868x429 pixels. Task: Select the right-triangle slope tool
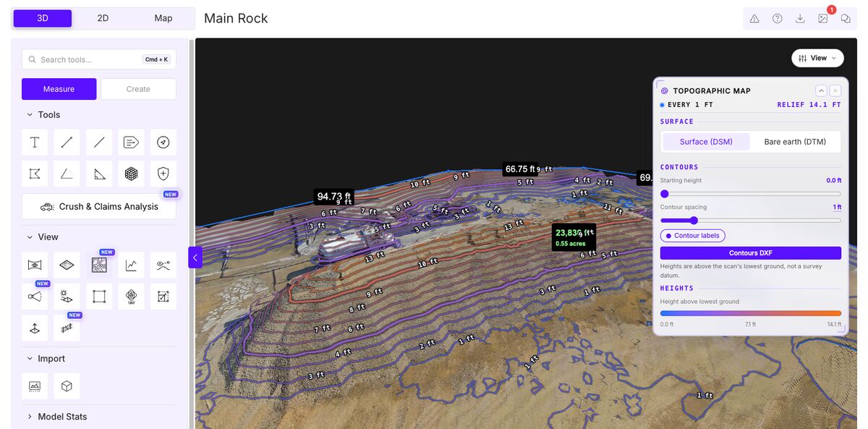[x=99, y=174]
